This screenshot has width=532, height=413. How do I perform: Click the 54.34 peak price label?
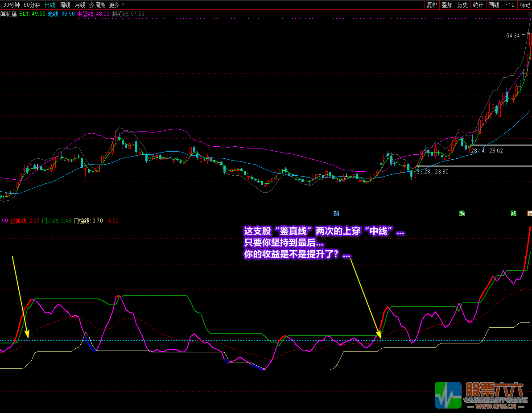513,36
